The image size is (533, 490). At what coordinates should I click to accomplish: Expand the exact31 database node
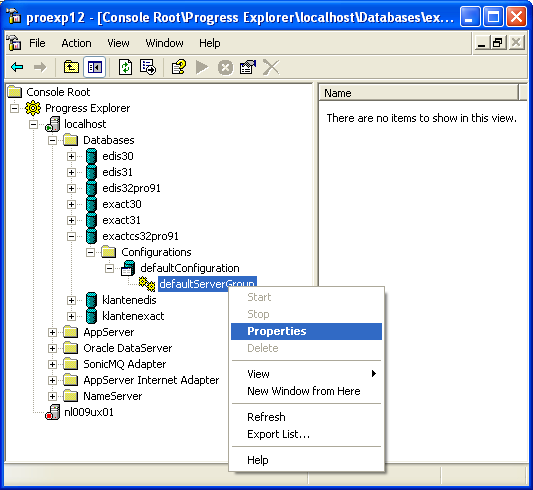click(x=71, y=220)
